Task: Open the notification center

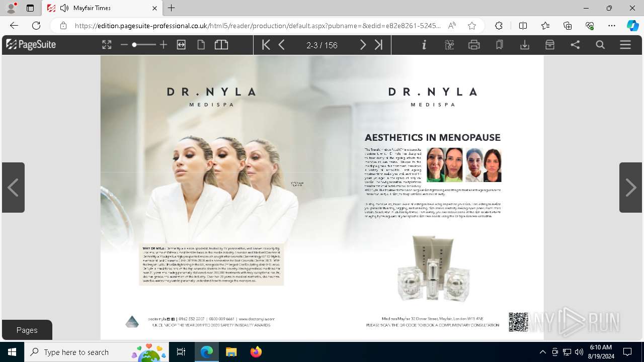Action: 627,352
